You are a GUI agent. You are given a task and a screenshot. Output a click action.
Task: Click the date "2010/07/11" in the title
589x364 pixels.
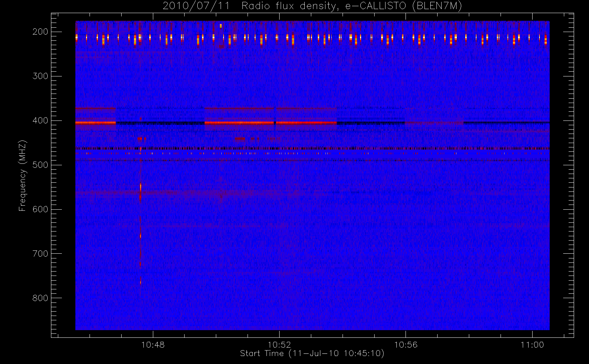[196, 6]
